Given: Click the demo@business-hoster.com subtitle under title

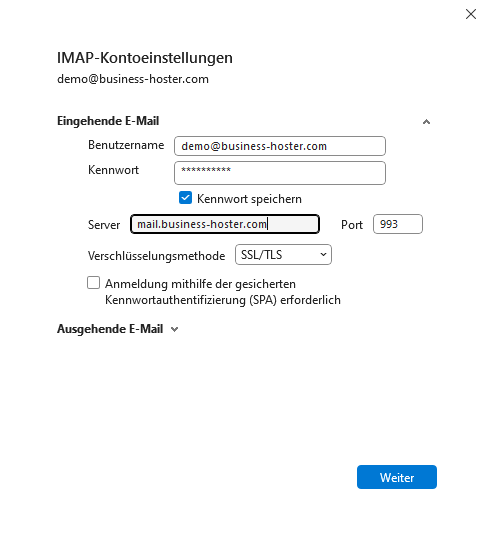Looking at the screenshot, I should tap(133, 79).
